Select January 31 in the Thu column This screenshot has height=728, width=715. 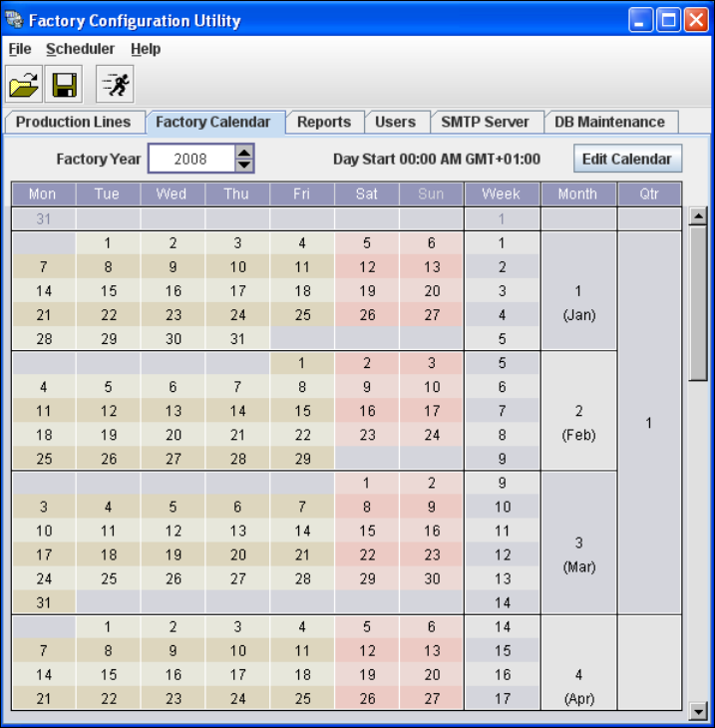tap(237, 339)
